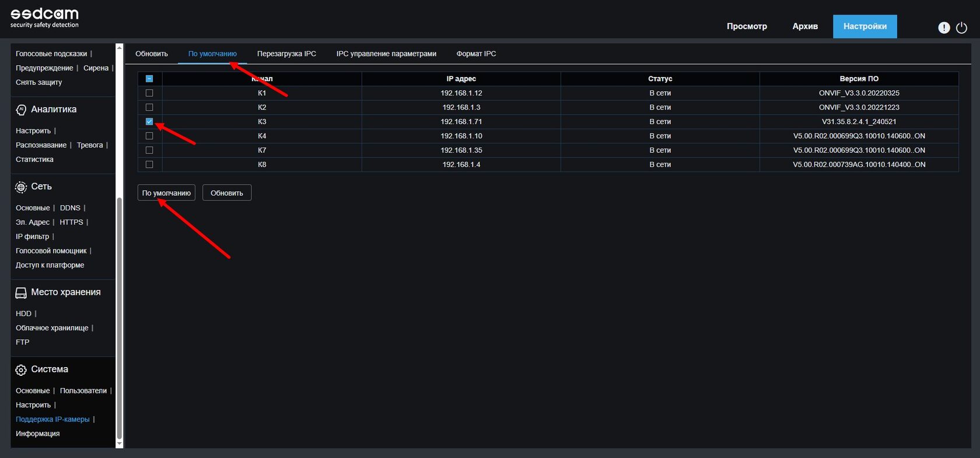The image size is (980, 458).
Task: Open the Просмотр top menu
Action: (747, 26)
